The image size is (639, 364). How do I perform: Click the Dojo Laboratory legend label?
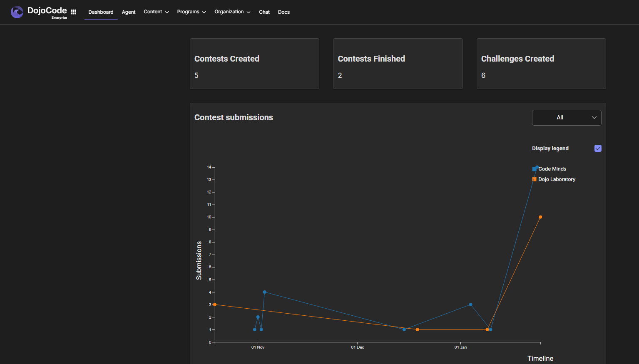coord(557,179)
